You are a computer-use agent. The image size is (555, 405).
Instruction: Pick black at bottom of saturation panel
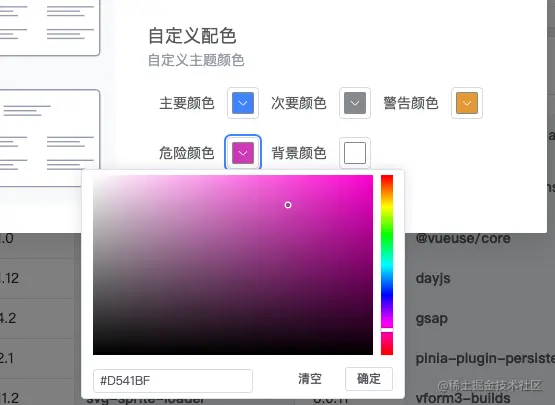click(233, 351)
